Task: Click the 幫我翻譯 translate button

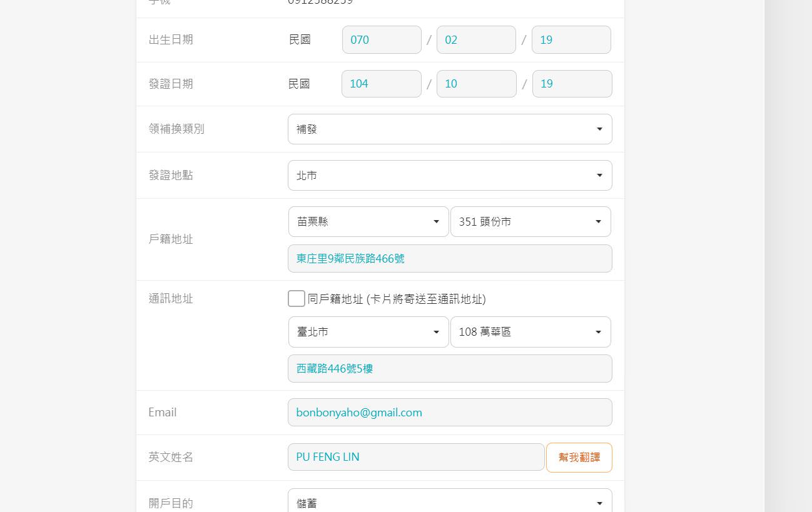Action: point(579,458)
